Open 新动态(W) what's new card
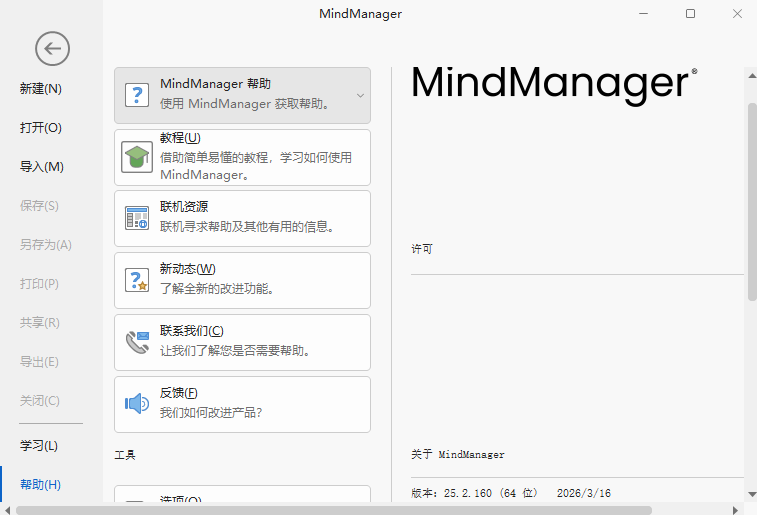The height and width of the screenshot is (515, 757). [242, 280]
